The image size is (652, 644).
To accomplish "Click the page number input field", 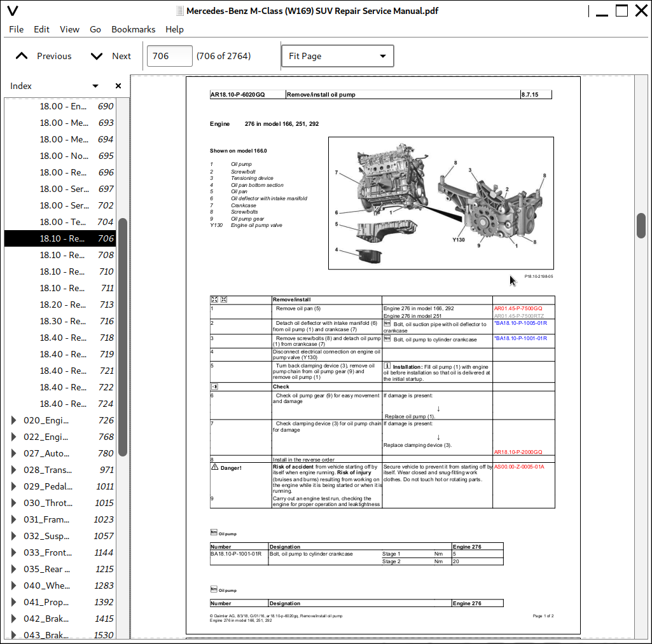I will point(170,56).
